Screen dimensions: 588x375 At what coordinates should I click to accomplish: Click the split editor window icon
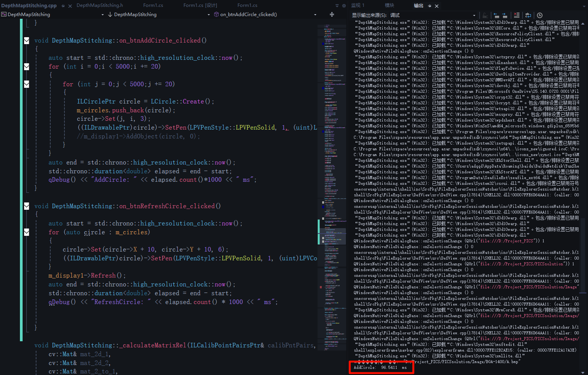332,15
